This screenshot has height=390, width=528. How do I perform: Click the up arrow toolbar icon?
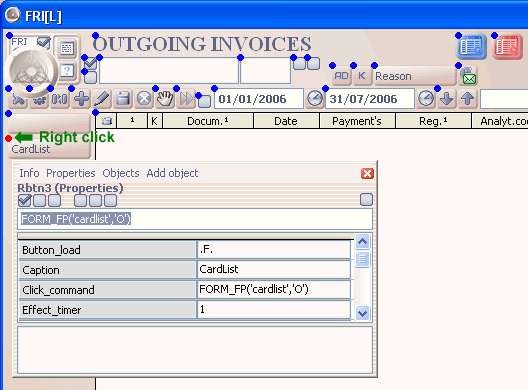[x=467, y=99]
